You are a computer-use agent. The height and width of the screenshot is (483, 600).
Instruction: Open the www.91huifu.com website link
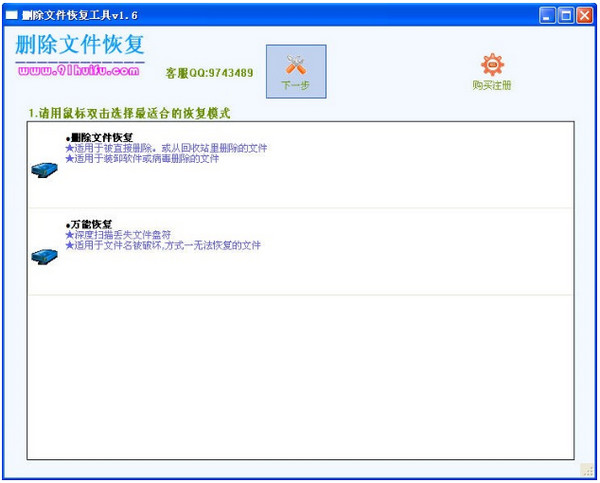pos(79,71)
